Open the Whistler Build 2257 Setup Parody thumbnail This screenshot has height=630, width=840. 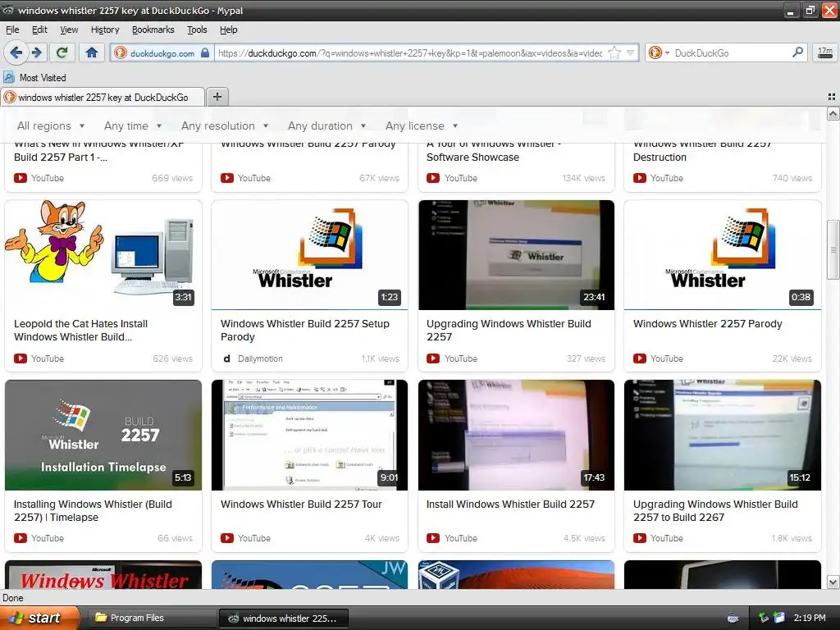click(x=309, y=255)
